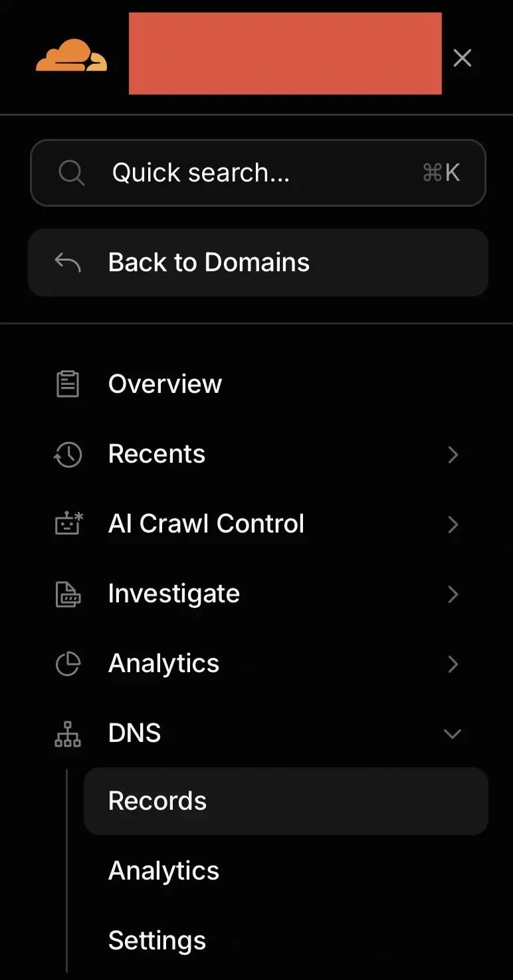This screenshot has width=513, height=980.
Task: Click the DNS network tree icon
Action: [x=68, y=733]
